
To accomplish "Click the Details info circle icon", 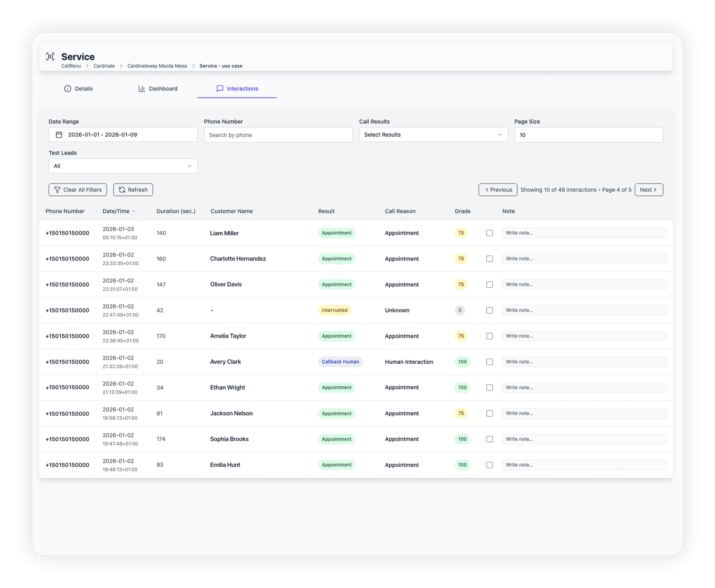I will (x=67, y=89).
